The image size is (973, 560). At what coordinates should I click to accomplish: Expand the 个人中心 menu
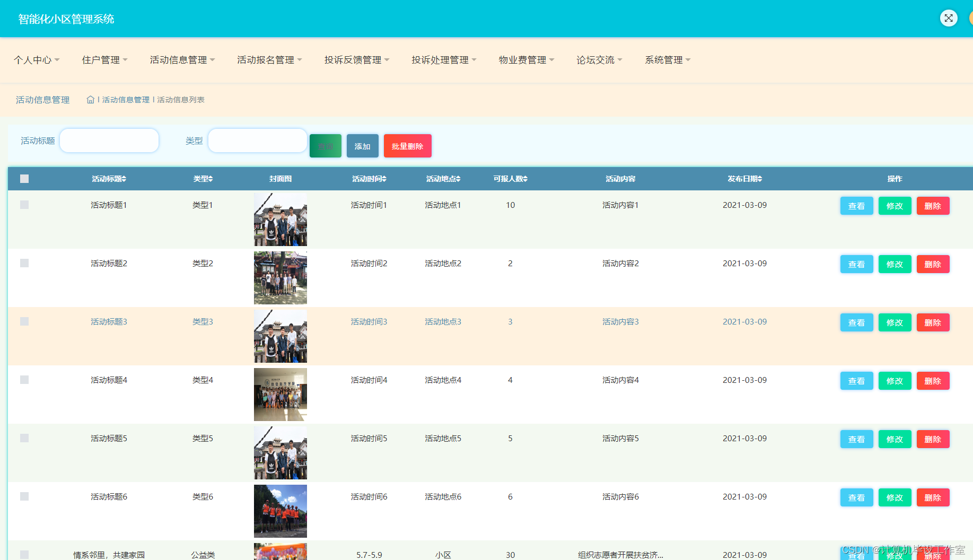(x=37, y=60)
